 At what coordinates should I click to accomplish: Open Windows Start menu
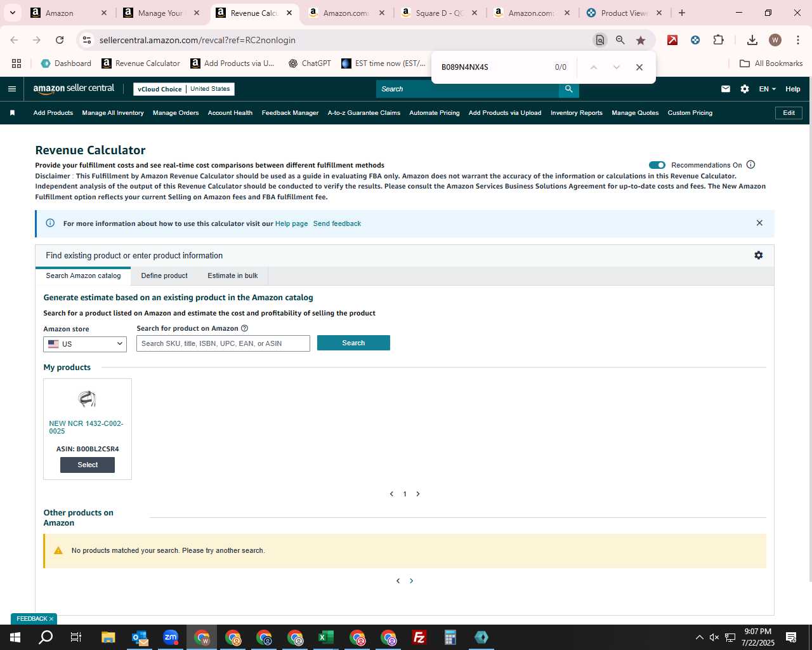15,637
